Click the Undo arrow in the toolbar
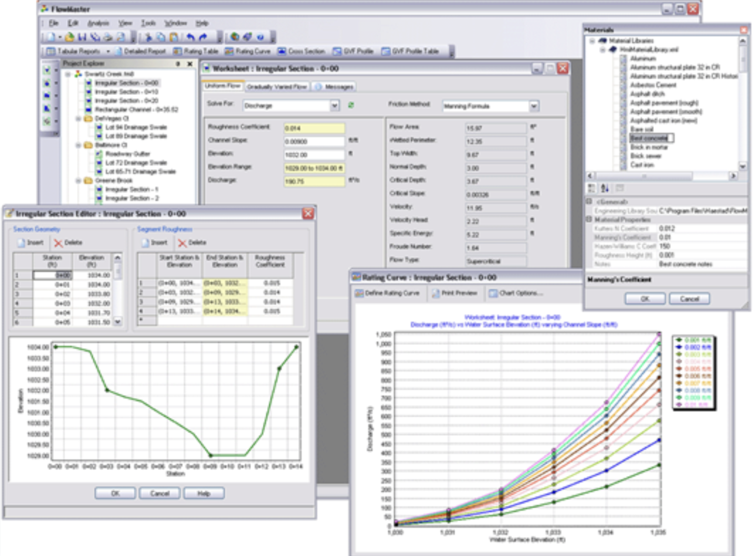The width and height of the screenshot is (756, 556). 191,37
